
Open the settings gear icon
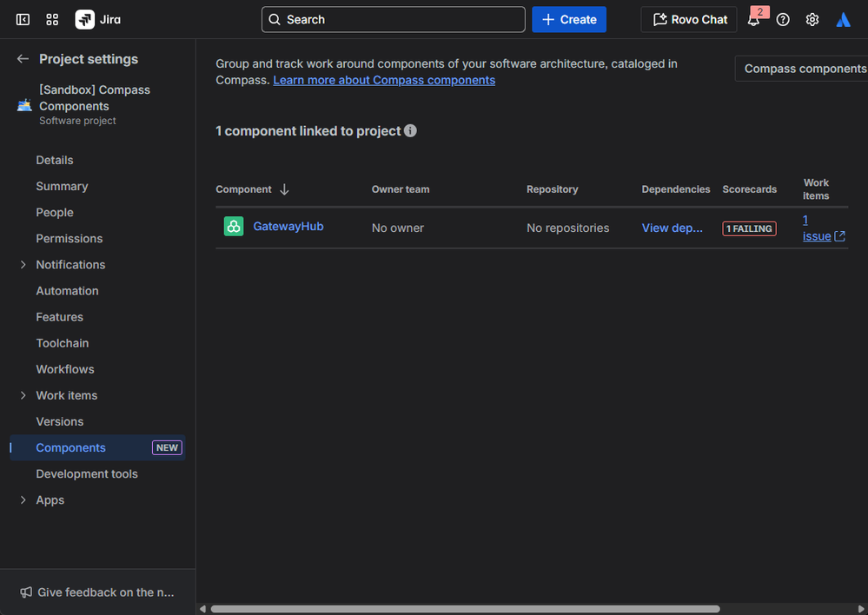click(x=812, y=19)
